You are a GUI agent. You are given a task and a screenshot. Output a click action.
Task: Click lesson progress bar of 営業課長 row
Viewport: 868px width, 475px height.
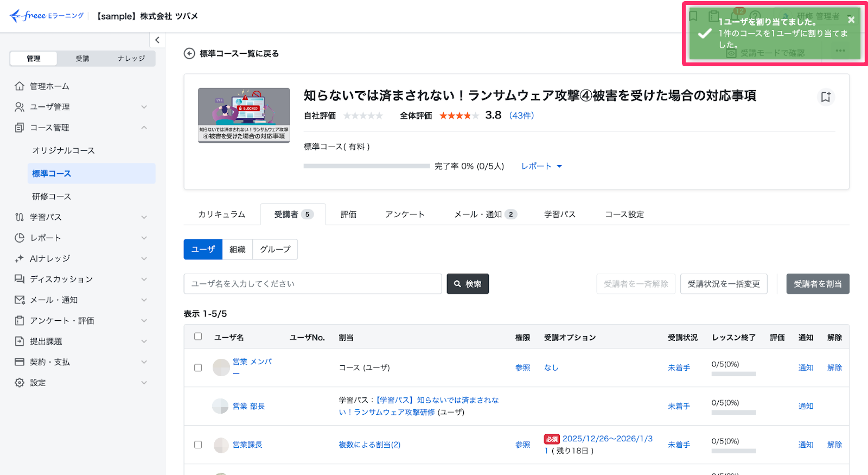(733, 451)
